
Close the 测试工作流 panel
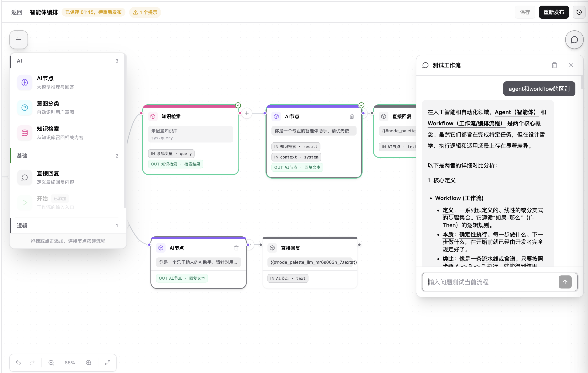[571, 65]
